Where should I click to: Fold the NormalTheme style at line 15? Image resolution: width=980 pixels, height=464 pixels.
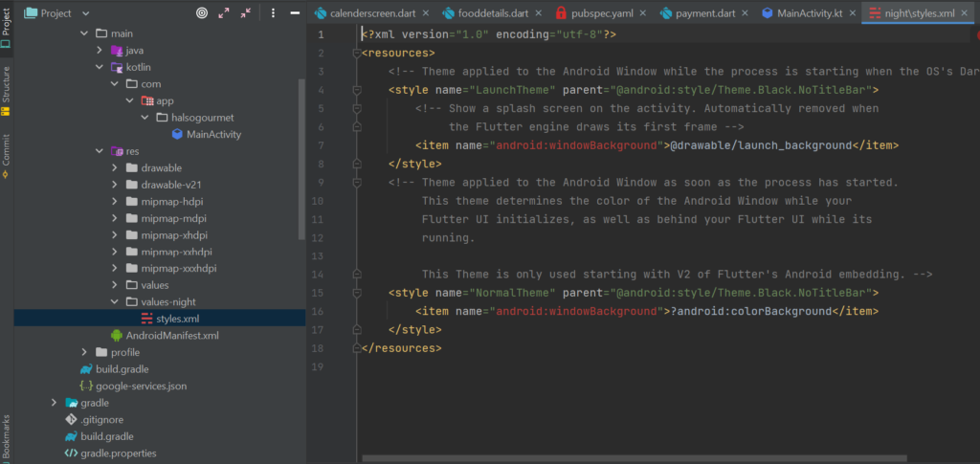click(357, 292)
